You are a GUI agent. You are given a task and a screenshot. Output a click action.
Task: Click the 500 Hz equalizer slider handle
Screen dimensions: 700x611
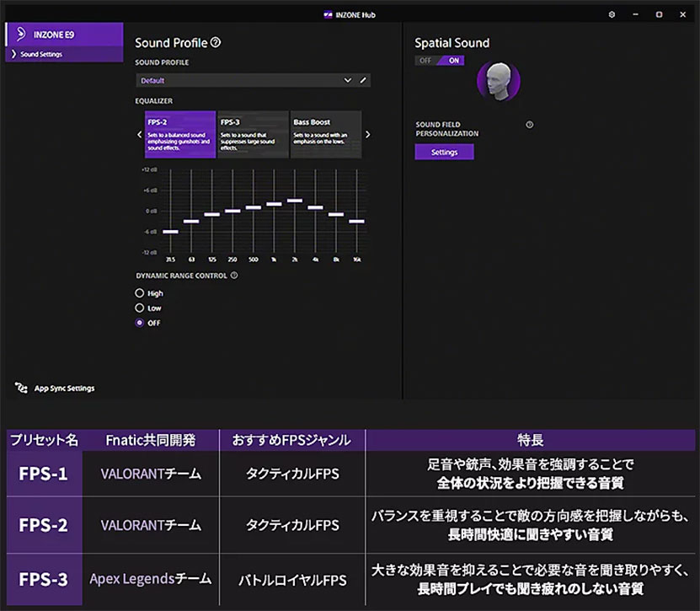[253, 207]
